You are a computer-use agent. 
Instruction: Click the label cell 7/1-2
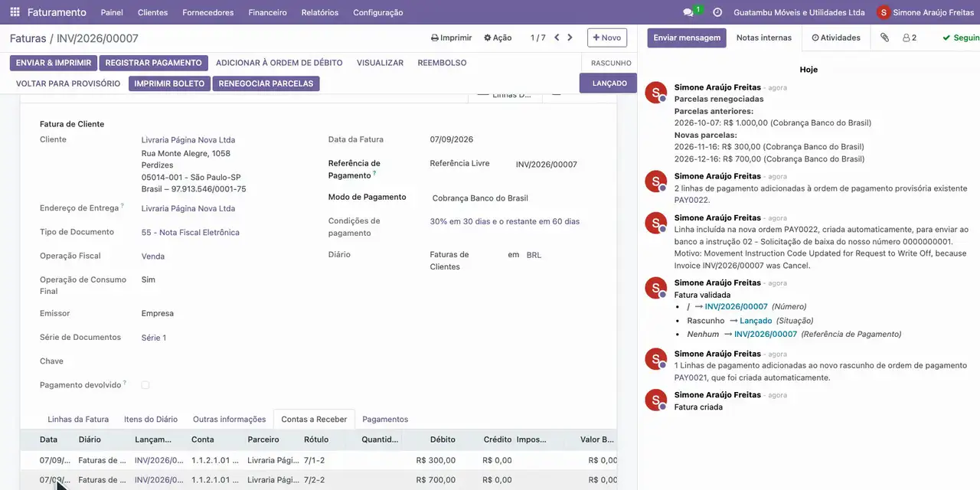tap(314, 460)
